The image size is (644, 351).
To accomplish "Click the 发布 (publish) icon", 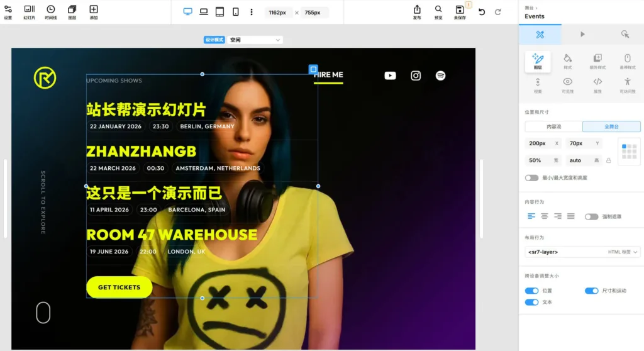I will [417, 12].
